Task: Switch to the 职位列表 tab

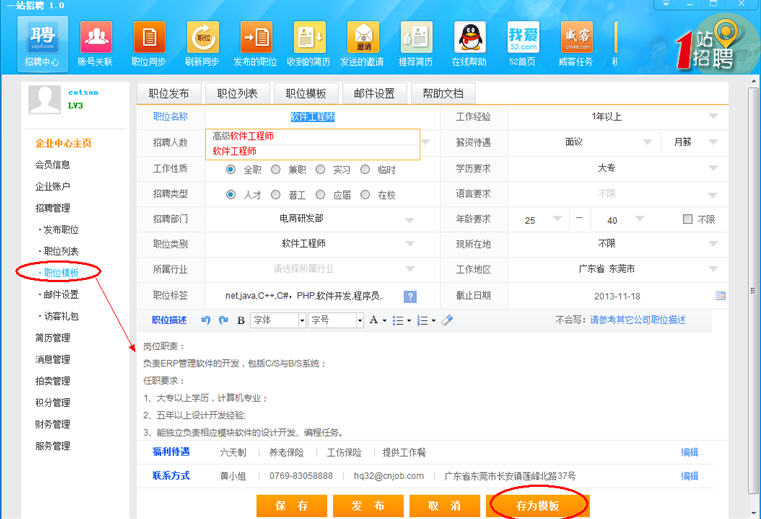Action: point(237,94)
